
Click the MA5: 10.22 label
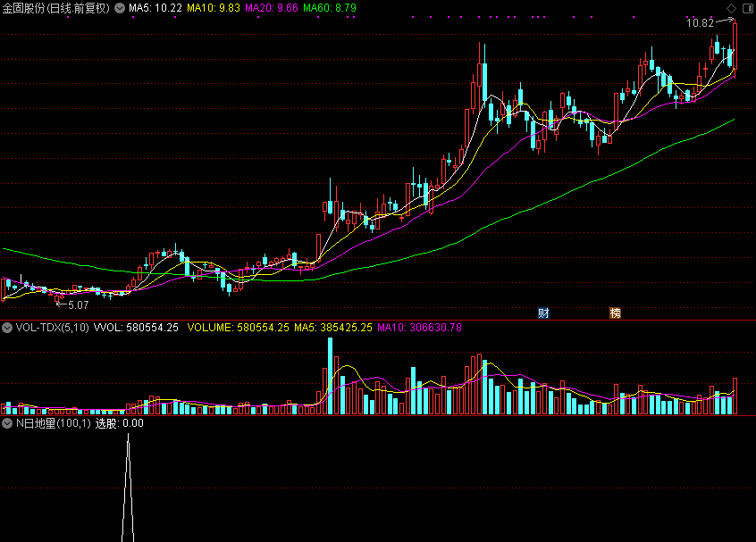click(x=155, y=8)
